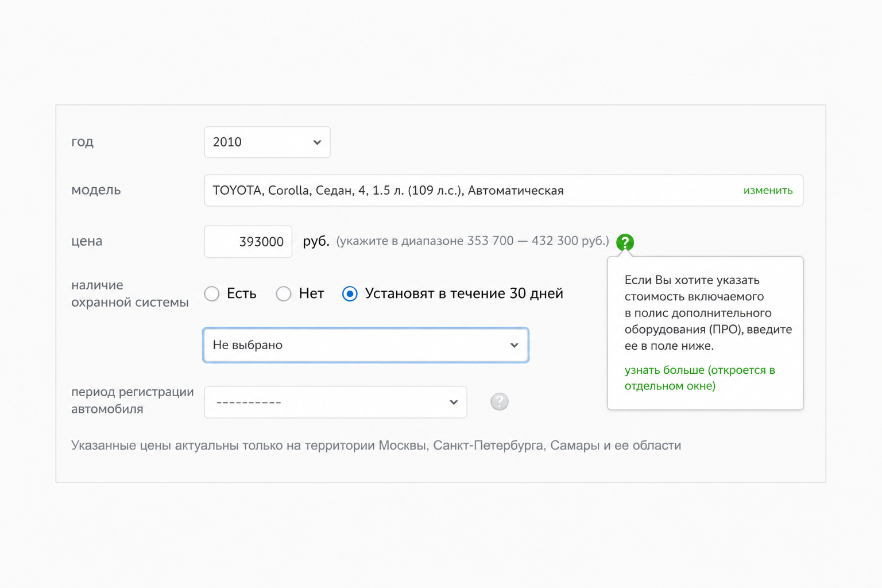The width and height of the screenshot is (882, 588).
Task: Choose 'Установят в течение 30 дней' option
Action: click(350, 293)
